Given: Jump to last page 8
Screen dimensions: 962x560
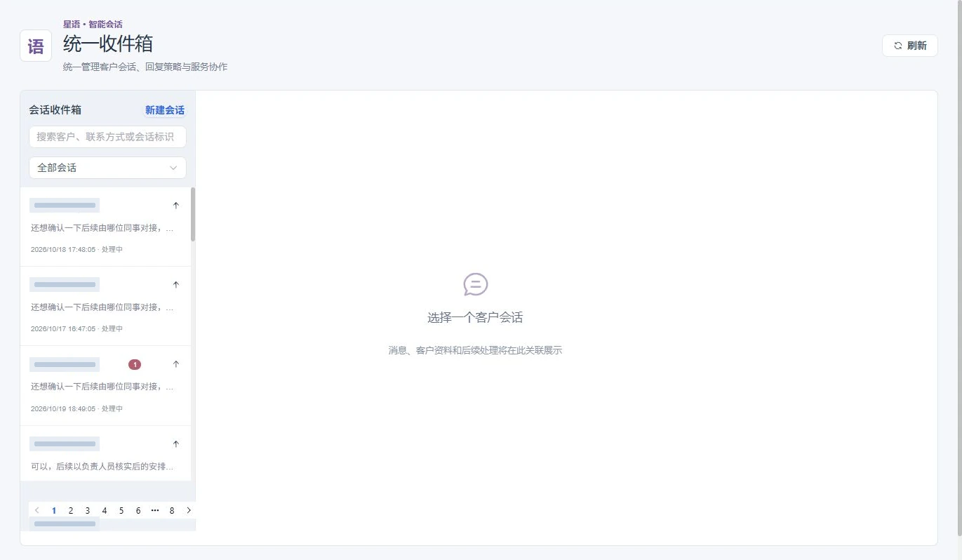Looking at the screenshot, I should (x=172, y=510).
